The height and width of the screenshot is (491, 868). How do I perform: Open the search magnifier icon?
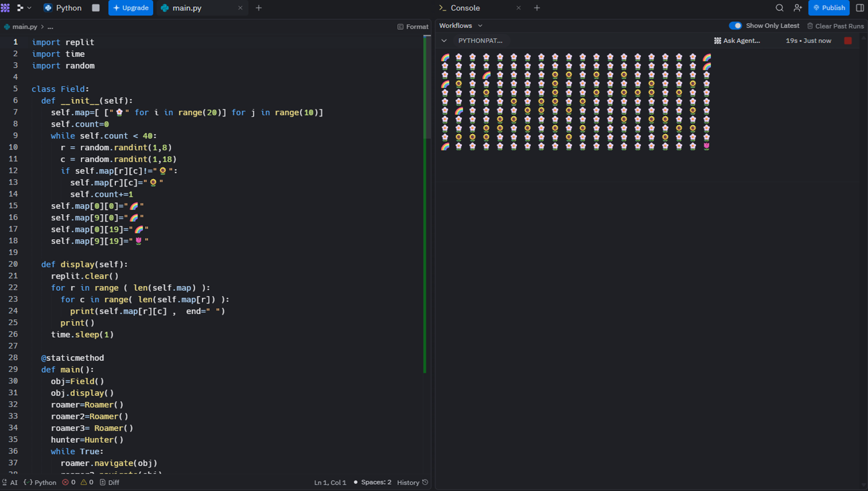tap(779, 8)
